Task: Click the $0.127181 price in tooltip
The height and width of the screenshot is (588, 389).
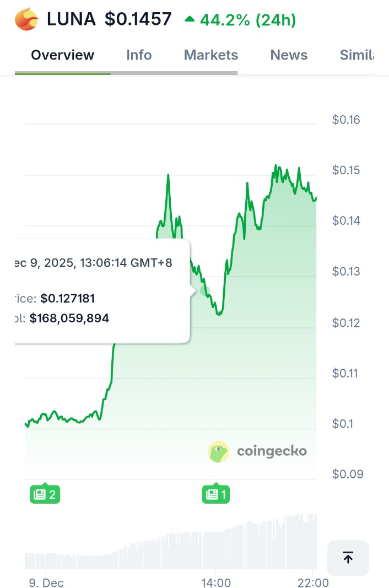Action: [67, 299]
